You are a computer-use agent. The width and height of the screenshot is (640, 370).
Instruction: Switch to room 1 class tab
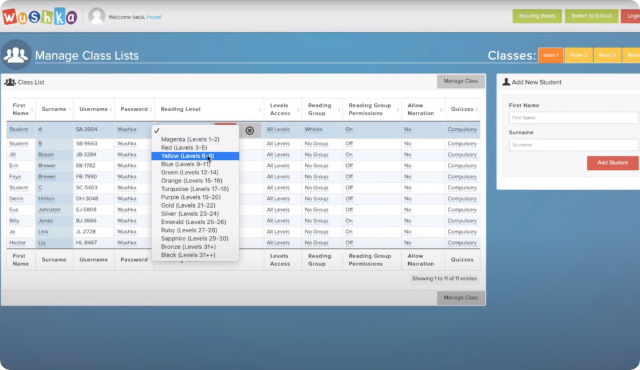pos(551,55)
